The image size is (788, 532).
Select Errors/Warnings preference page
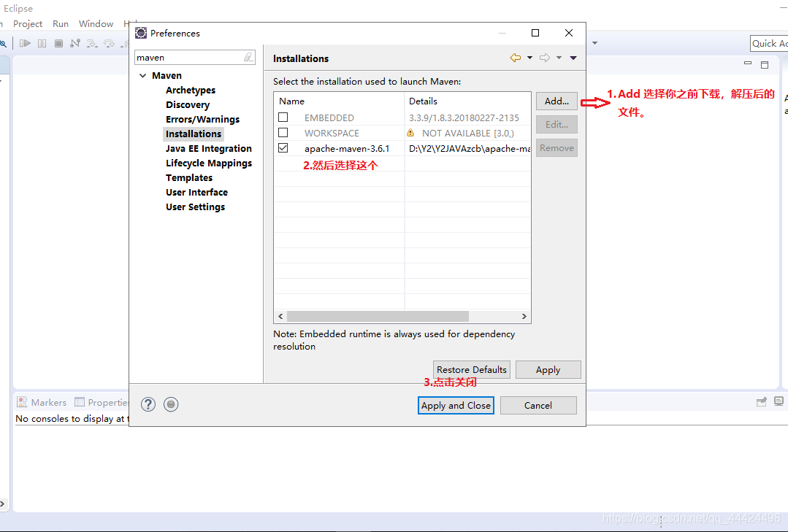pos(202,119)
